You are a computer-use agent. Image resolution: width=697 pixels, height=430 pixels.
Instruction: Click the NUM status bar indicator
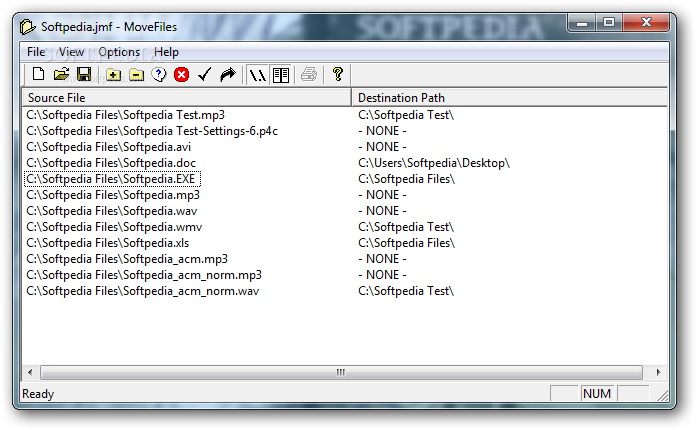(x=597, y=394)
